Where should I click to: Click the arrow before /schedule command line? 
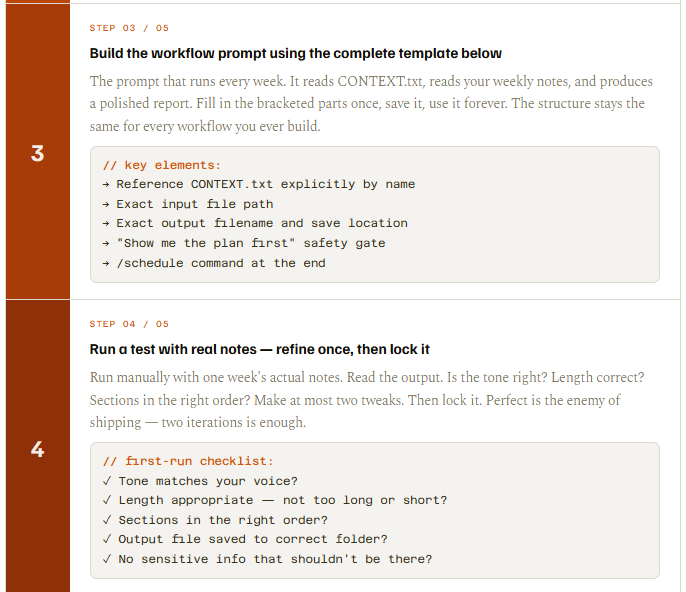[106, 263]
